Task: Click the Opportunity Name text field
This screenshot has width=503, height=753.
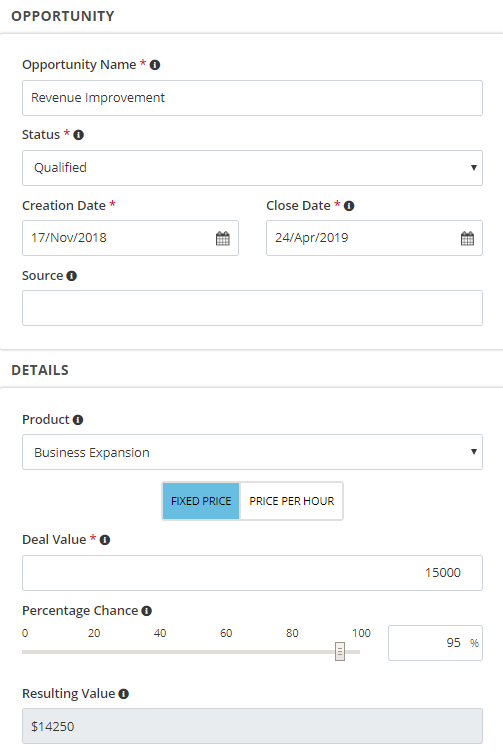Action: pos(252,98)
